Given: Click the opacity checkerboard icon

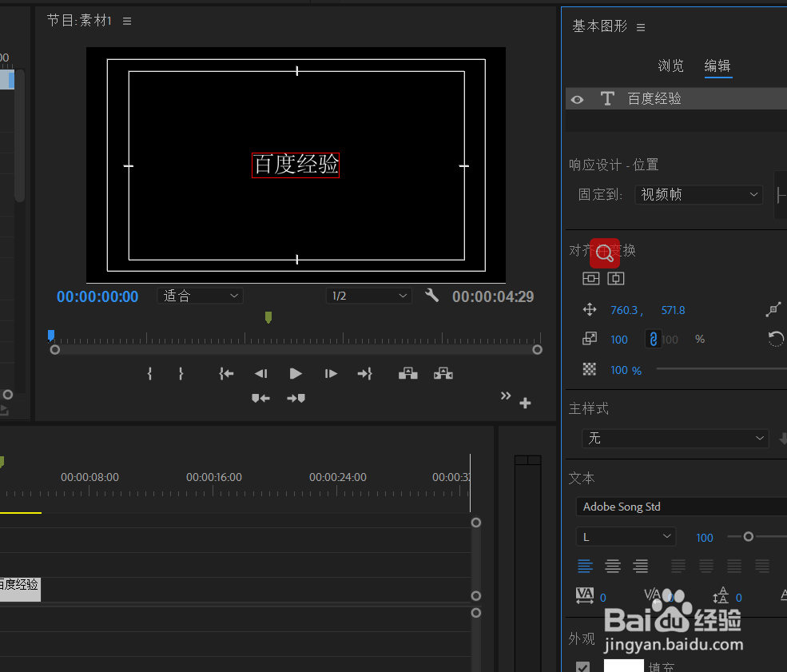Looking at the screenshot, I should point(589,369).
